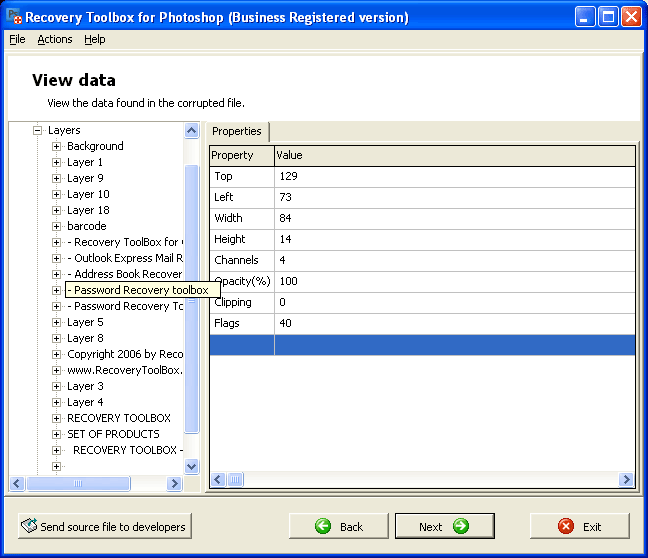Switch to the Properties tab
This screenshot has width=648, height=558.
237,131
